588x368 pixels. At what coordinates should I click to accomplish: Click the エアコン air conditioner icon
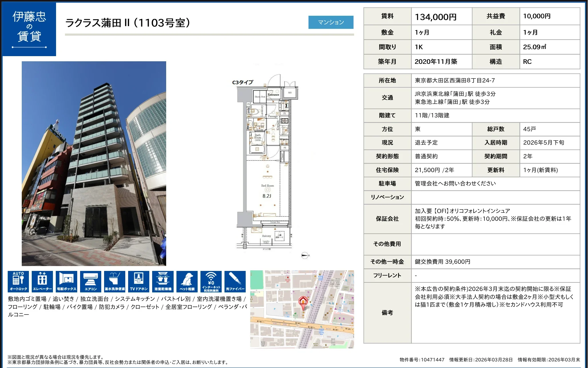(x=91, y=281)
